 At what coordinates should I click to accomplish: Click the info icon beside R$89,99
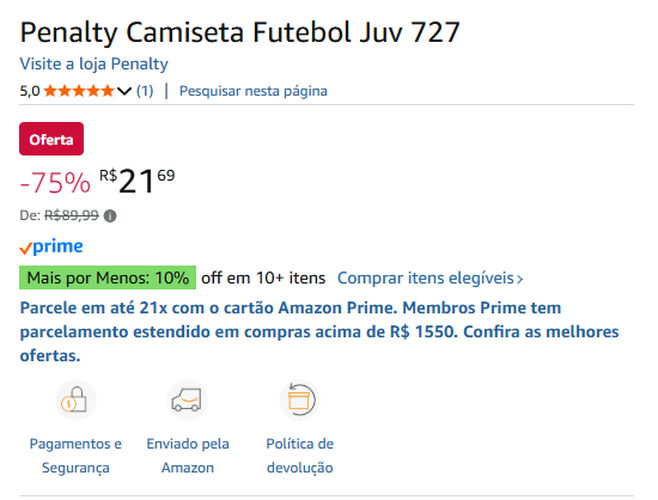tap(110, 215)
